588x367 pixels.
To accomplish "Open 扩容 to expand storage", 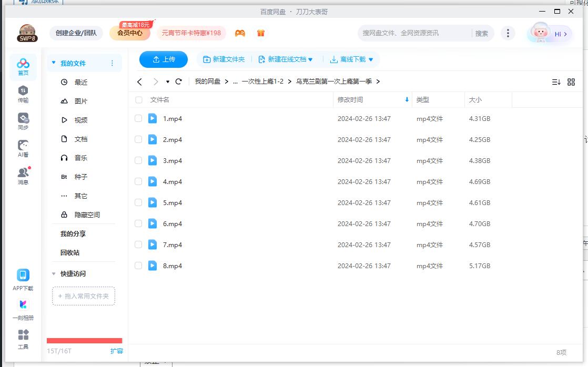I will (117, 351).
